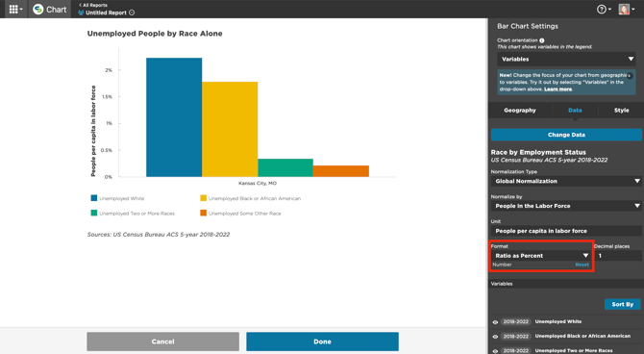
Task: Open the user profile avatar menu
Action: click(x=627, y=9)
